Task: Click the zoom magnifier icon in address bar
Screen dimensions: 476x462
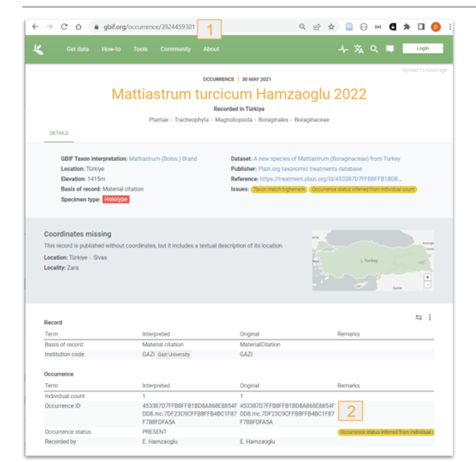Action: tap(302, 27)
